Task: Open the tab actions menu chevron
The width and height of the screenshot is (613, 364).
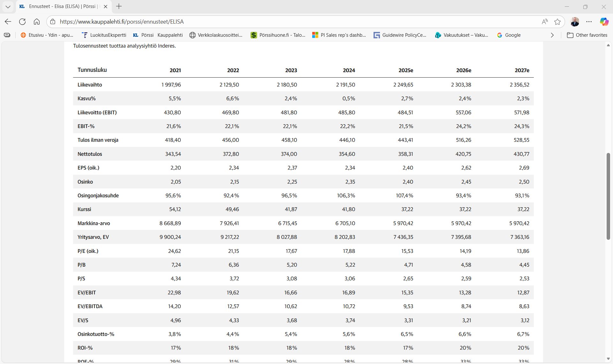Action: click(8, 6)
